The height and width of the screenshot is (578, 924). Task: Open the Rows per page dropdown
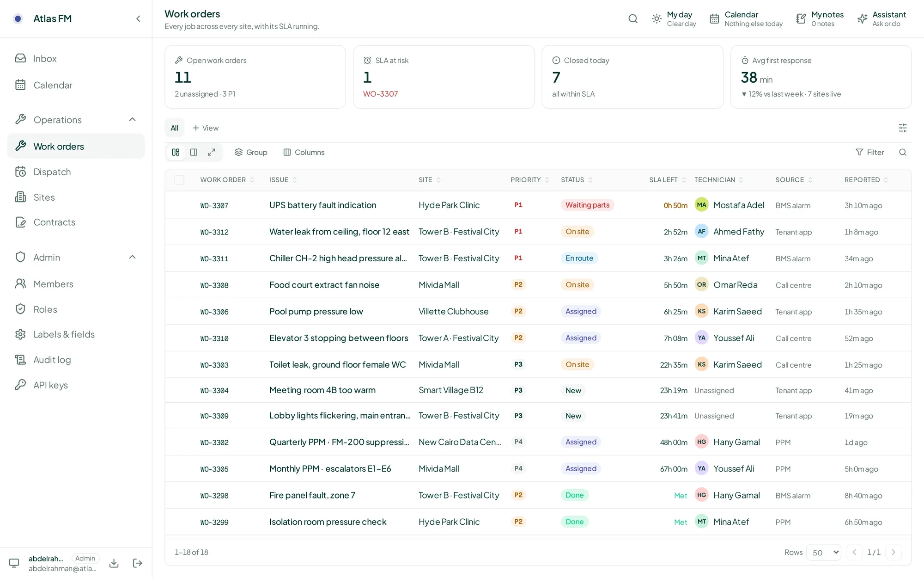coord(823,552)
